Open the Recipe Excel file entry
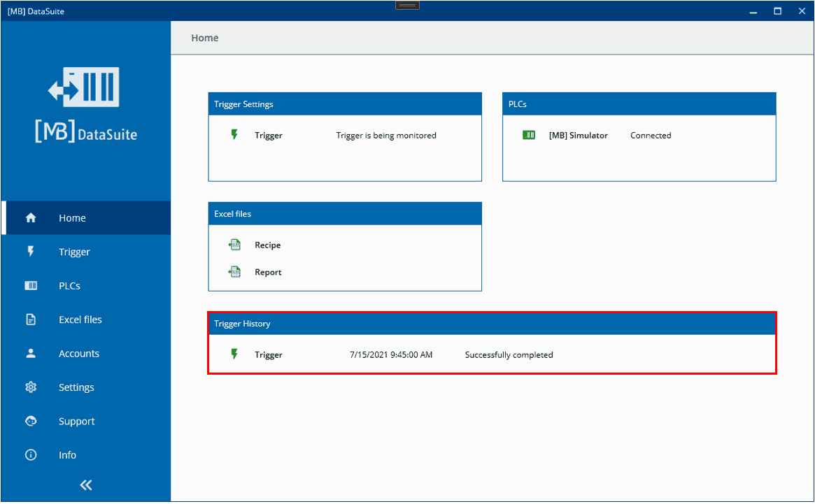This screenshot has width=815, height=504. (x=268, y=245)
